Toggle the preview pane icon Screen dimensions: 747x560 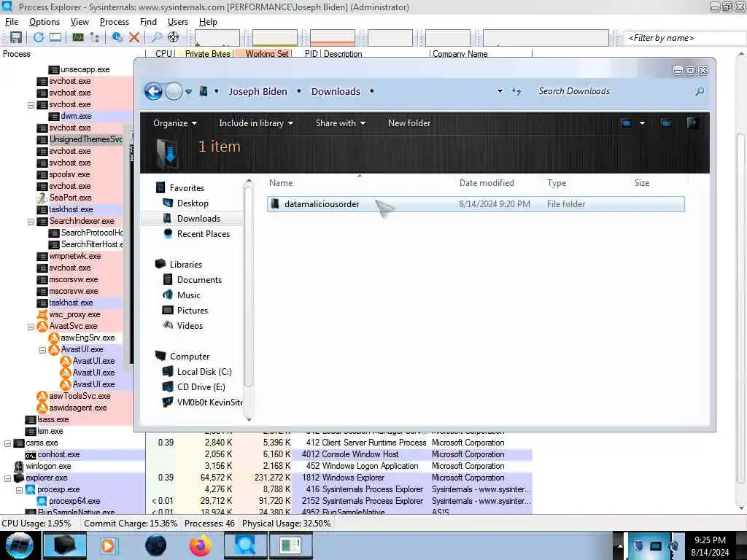[x=666, y=123]
